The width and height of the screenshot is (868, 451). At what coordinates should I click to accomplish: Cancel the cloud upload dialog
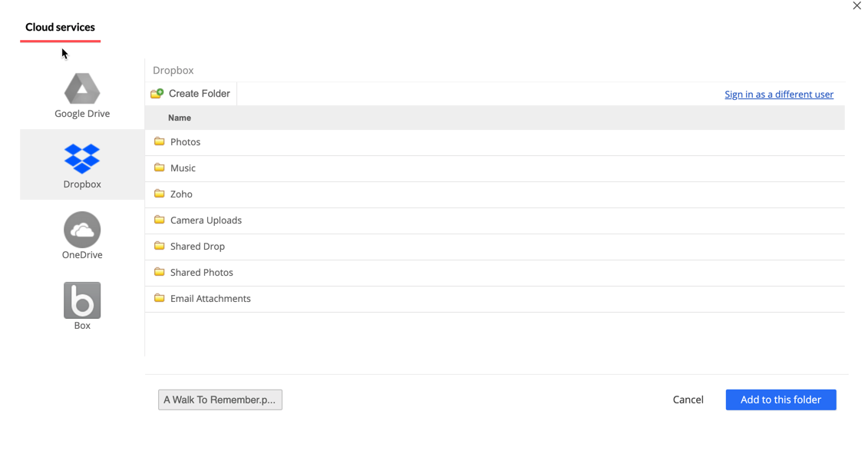coord(688,400)
